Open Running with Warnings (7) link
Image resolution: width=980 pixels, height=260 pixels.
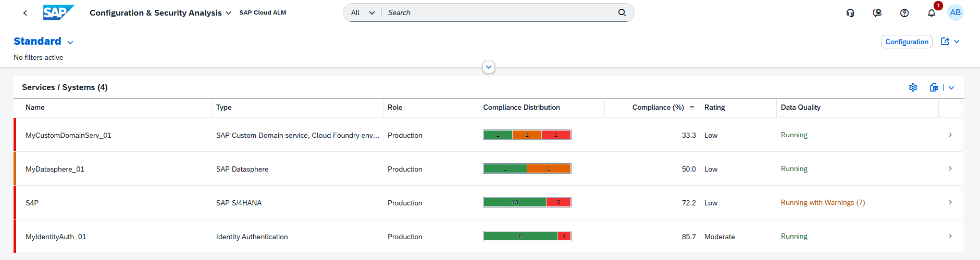click(823, 203)
